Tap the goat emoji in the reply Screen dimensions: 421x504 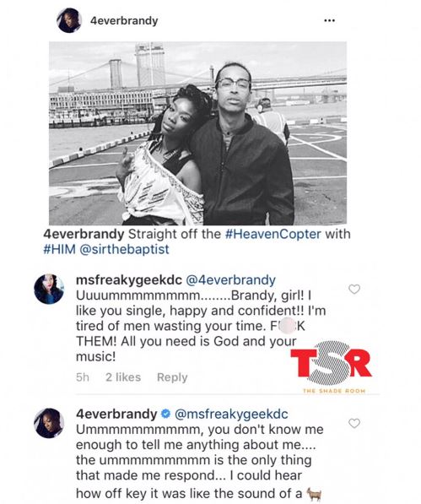(x=314, y=494)
